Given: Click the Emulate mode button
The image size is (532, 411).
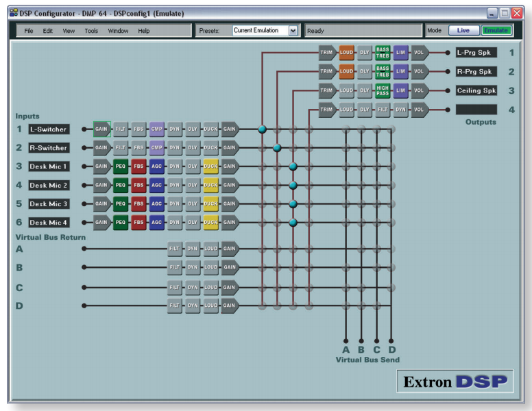Looking at the screenshot, I should (496, 31).
